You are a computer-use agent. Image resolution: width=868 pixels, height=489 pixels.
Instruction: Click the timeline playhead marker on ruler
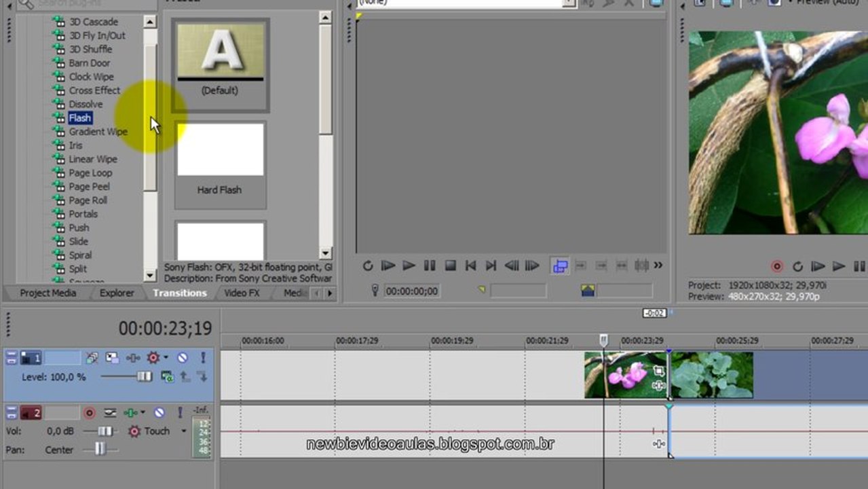point(603,339)
